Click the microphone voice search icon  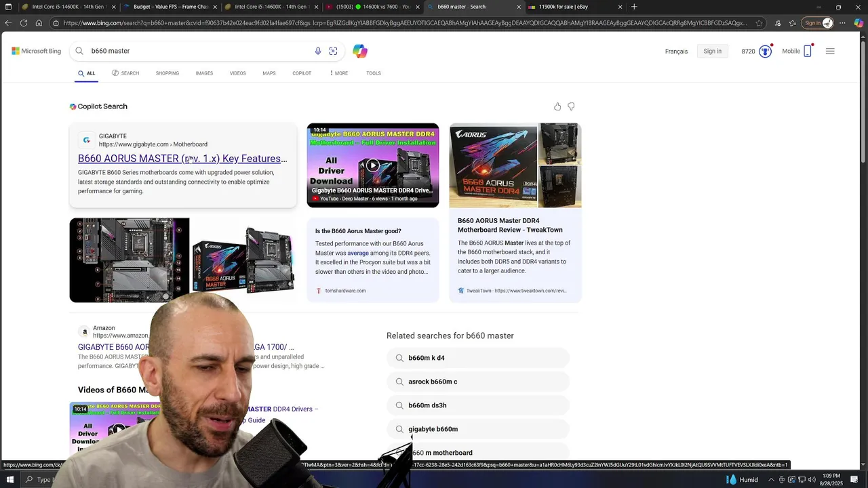click(318, 51)
